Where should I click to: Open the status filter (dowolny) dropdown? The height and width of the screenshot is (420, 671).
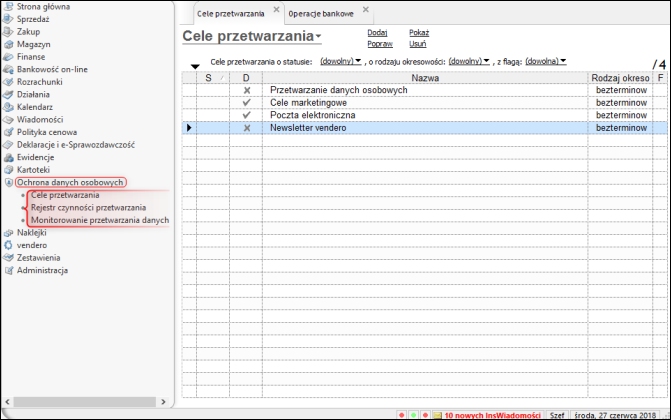tap(341, 61)
